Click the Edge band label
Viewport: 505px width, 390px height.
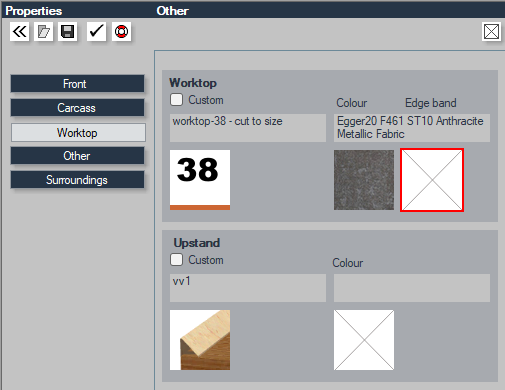point(431,103)
